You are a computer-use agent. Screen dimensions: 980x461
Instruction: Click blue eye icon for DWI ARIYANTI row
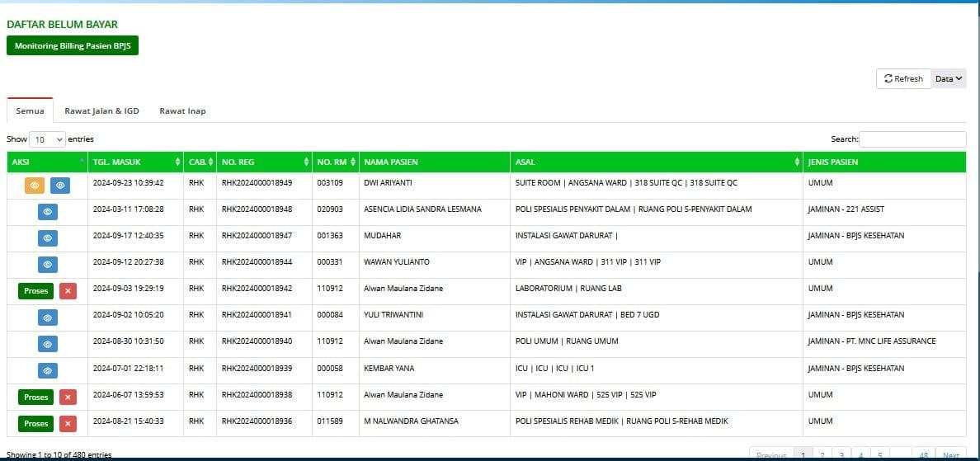click(x=60, y=186)
